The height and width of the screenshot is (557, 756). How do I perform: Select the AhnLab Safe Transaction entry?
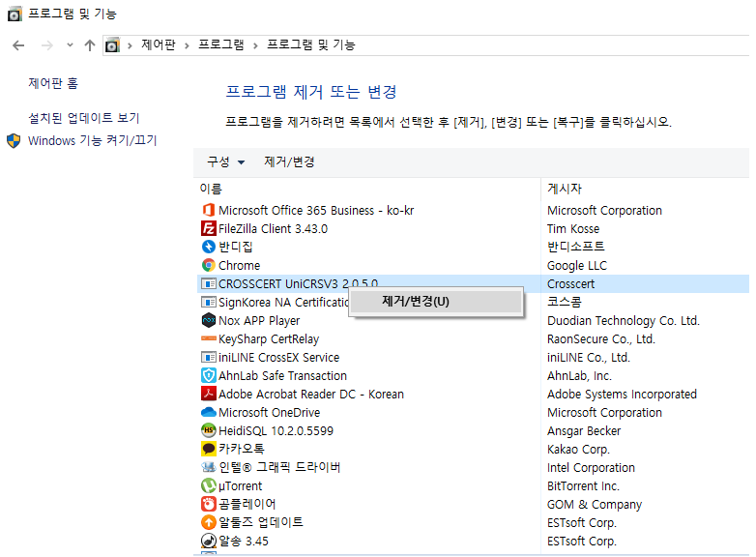pos(282,375)
